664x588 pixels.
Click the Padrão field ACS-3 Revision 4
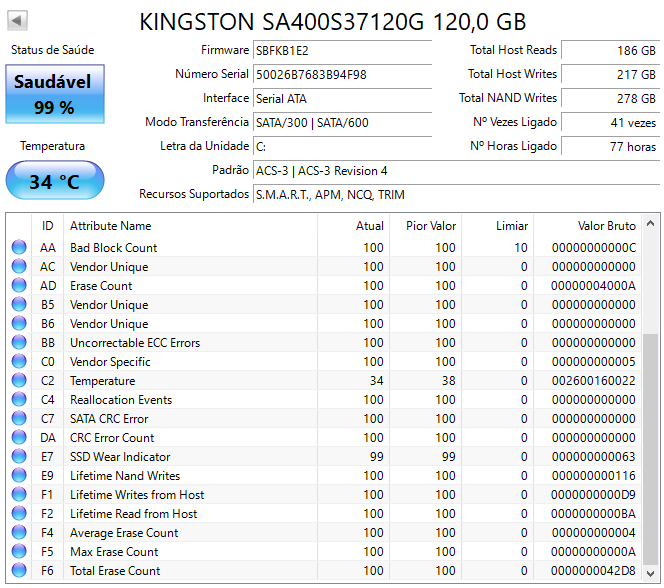[456, 171]
